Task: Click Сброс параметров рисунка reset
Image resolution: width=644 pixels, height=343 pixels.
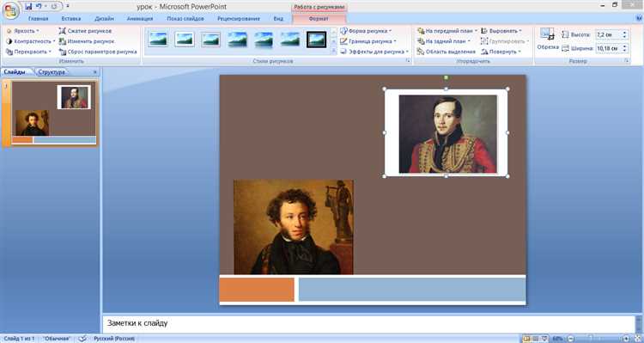Action: [x=98, y=52]
